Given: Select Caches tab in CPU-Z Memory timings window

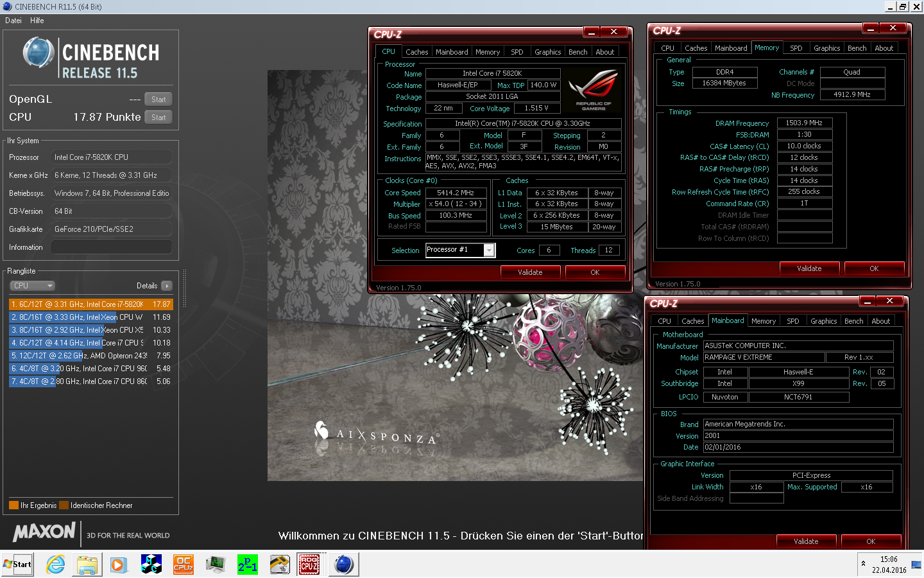Looking at the screenshot, I should [x=696, y=48].
